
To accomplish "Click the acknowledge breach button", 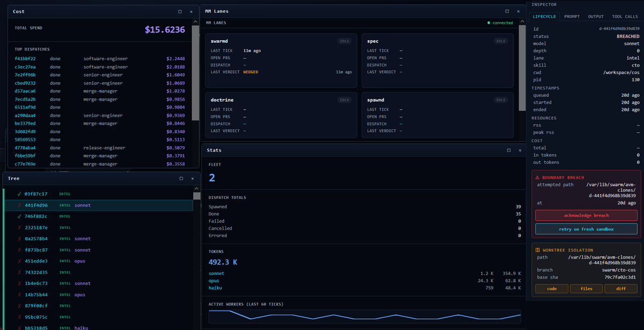I will click(x=586, y=215).
